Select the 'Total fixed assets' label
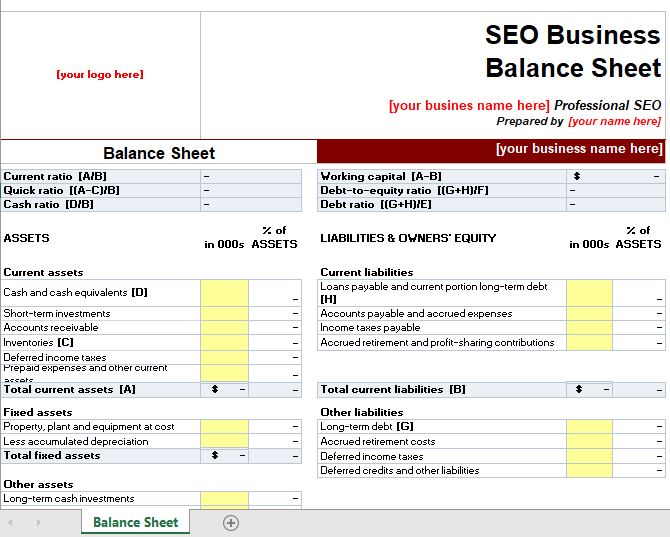Image resolution: width=670 pixels, height=537 pixels. [52, 455]
